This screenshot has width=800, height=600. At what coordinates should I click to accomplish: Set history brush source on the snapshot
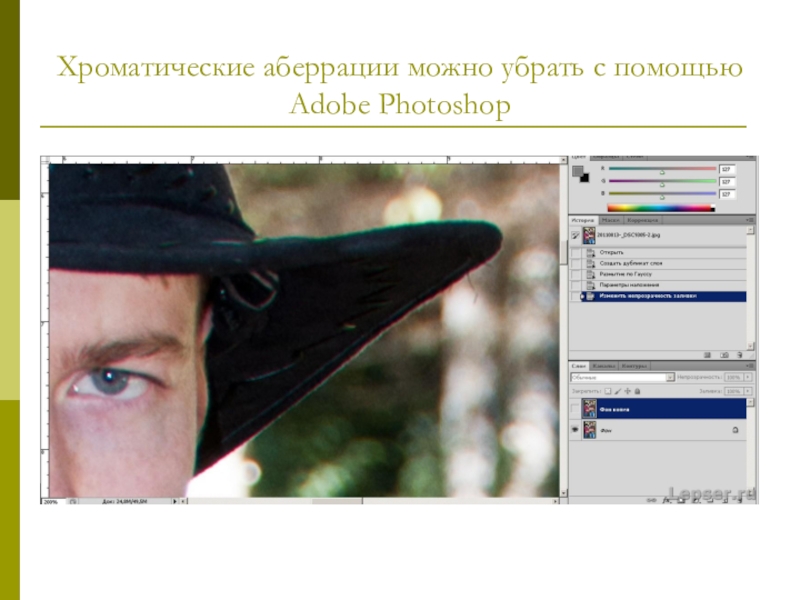coord(575,236)
